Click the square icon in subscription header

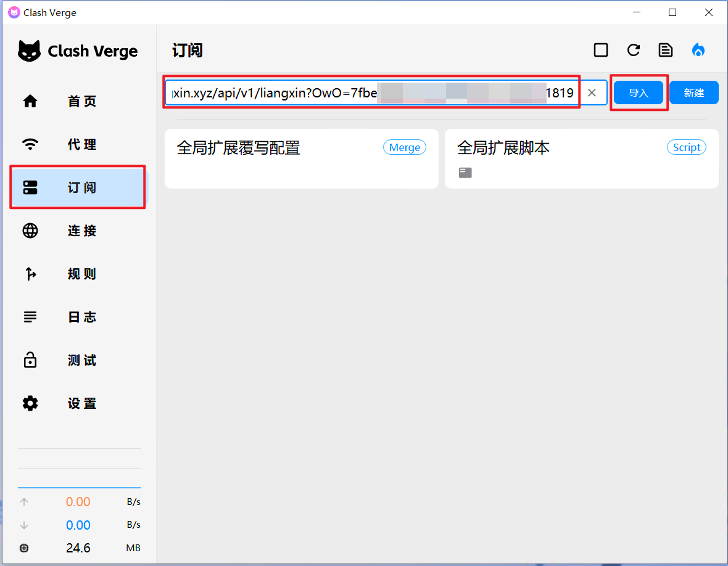click(601, 50)
